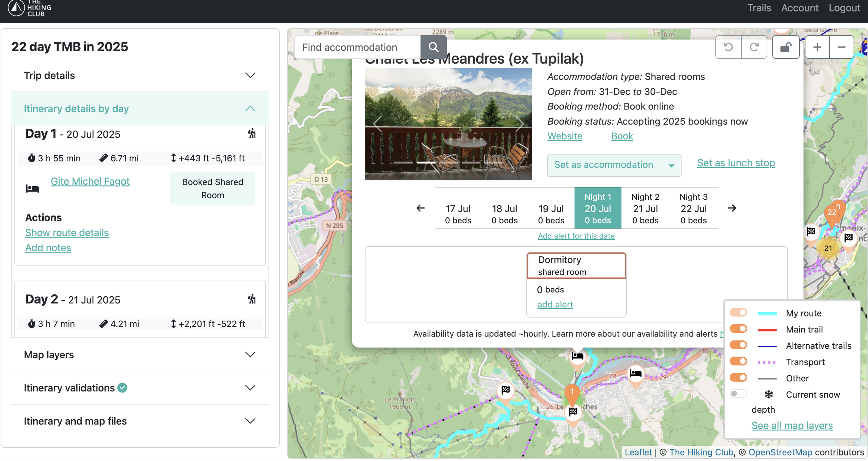Click the unlock padlock icon
Viewport: 868px width, 461px height.
click(785, 47)
